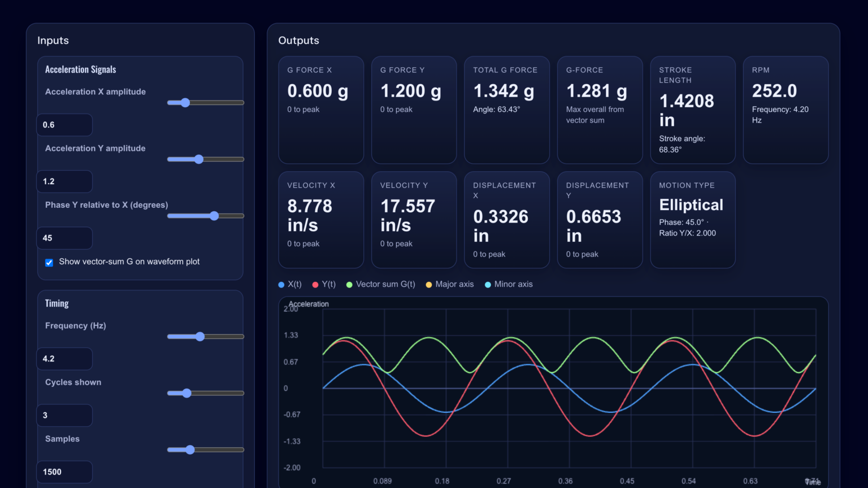
Task: Click the Stroke angle: 68.36° text
Action: point(682,144)
